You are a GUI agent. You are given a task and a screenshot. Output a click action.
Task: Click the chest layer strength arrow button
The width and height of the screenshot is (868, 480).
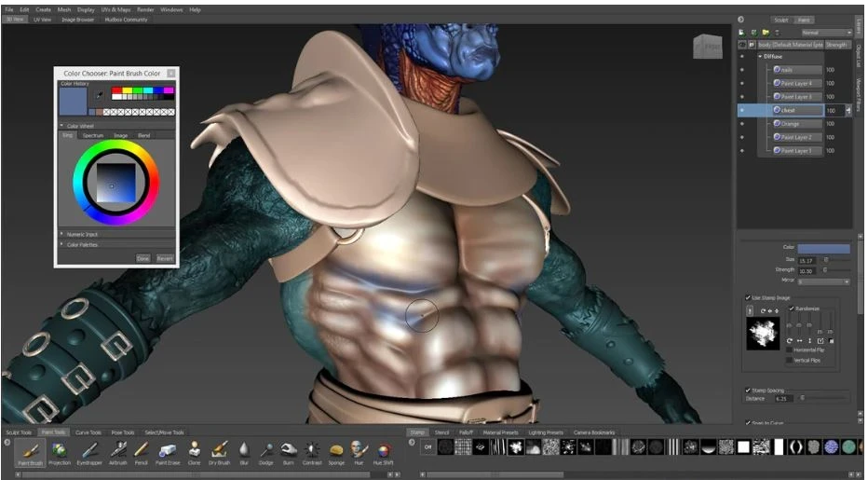(x=848, y=110)
